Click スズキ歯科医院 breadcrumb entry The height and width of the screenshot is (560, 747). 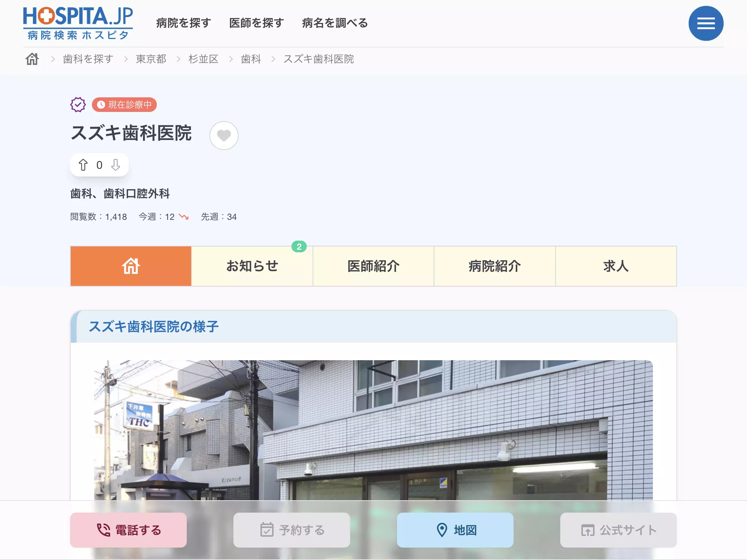point(318,59)
